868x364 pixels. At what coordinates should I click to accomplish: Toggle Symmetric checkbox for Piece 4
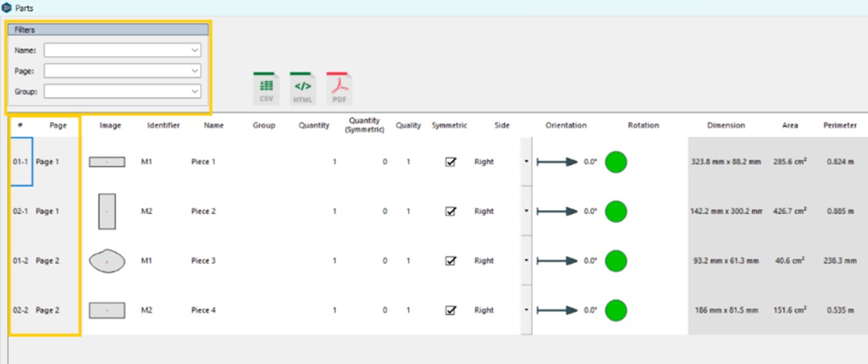(450, 310)
